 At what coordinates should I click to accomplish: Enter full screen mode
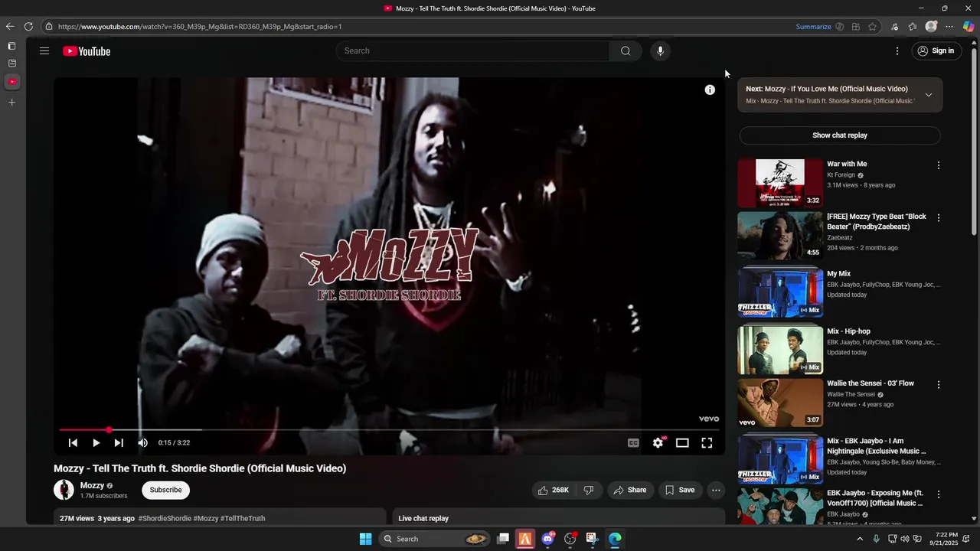tap(707, 442)
